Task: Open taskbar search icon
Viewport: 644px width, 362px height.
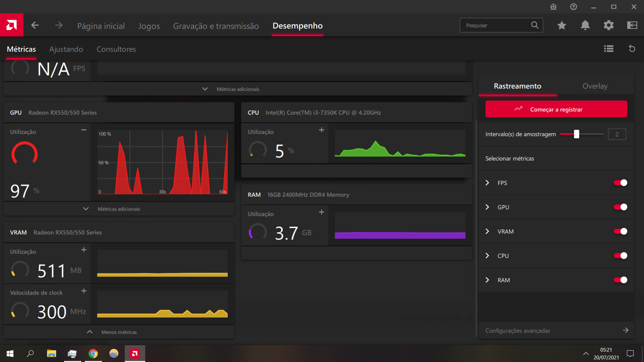Action: click(30, 354)
